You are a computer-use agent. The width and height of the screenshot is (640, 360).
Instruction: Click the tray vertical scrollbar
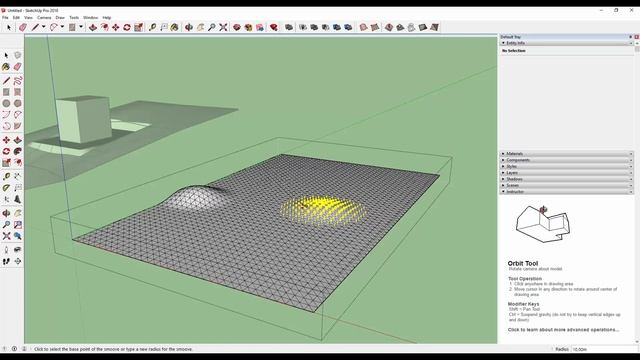637,192
